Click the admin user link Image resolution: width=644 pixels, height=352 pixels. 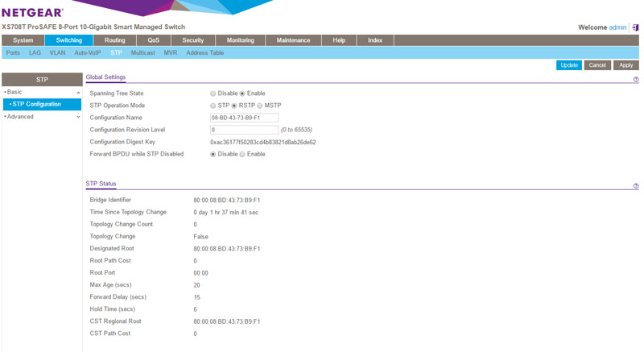pyautogui.click(x=617, y=27)
